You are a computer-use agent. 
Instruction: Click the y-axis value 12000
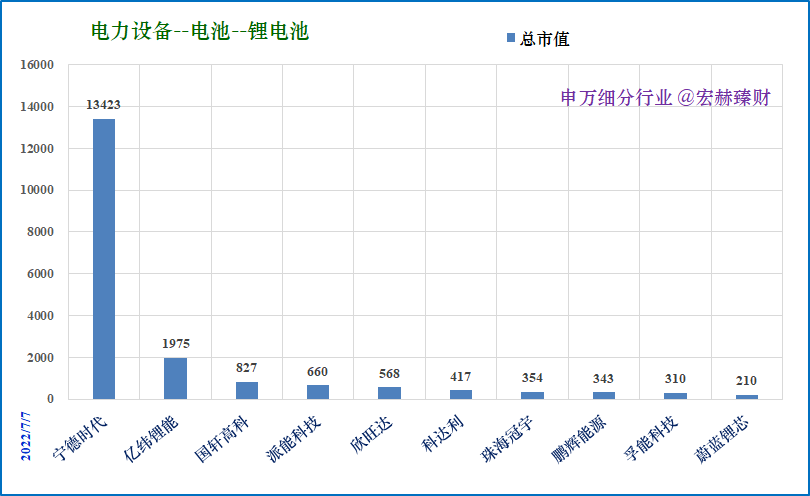[x=37, y=149]
